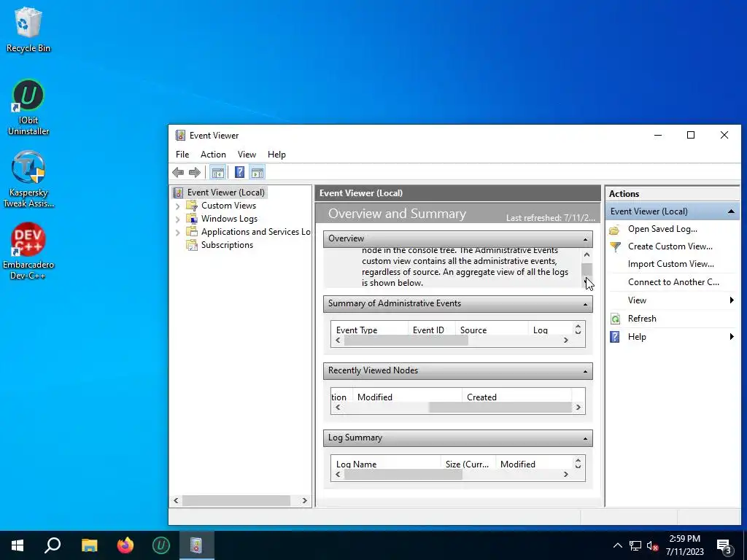747x560 pixels.
Task: Click the Open Saved Log folder icon
Action: (x=615, y=230)
